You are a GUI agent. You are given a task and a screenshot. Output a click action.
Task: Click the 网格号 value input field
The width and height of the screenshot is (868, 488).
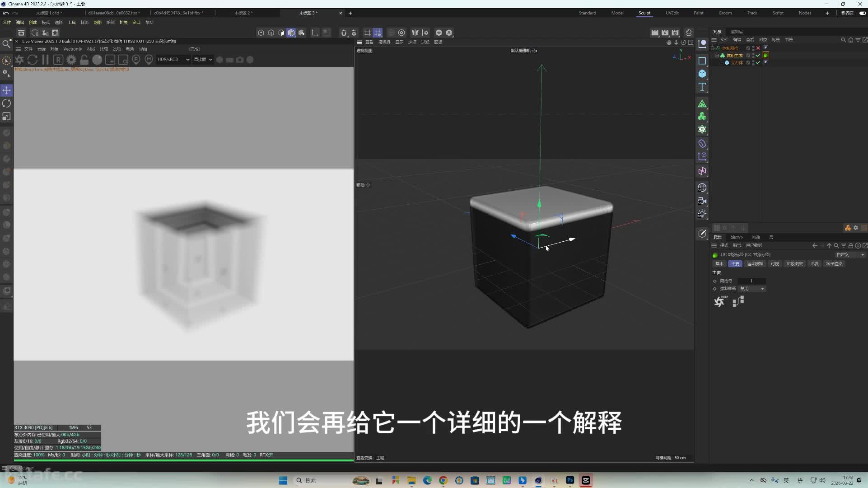[x=751, y=281]
